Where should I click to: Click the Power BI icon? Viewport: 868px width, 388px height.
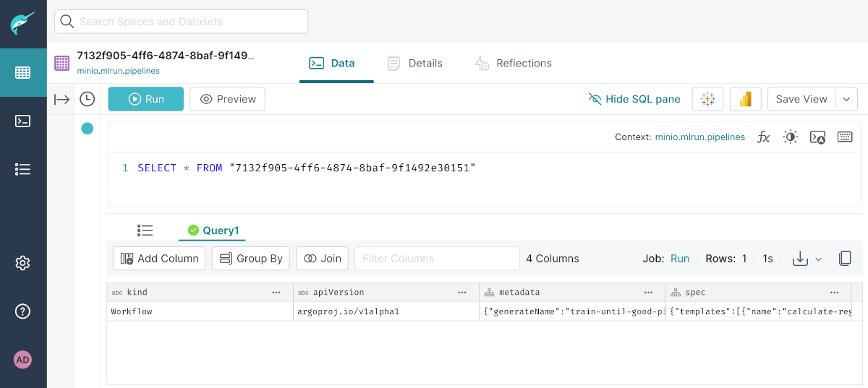pyautogui.click(x=745, y=99)
